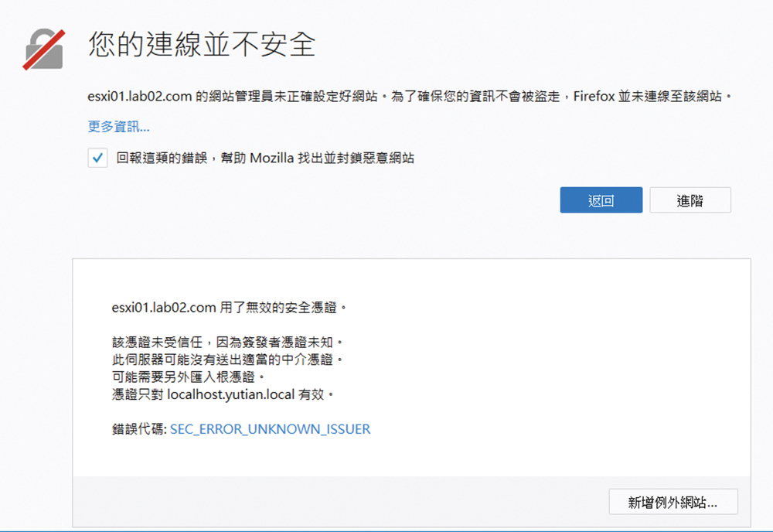Viewport: 773px width, 532px height.
Task: Click the line '此伺服器可能沒有送出適當的中介憑證'
Action: click(x=223, y=360)
